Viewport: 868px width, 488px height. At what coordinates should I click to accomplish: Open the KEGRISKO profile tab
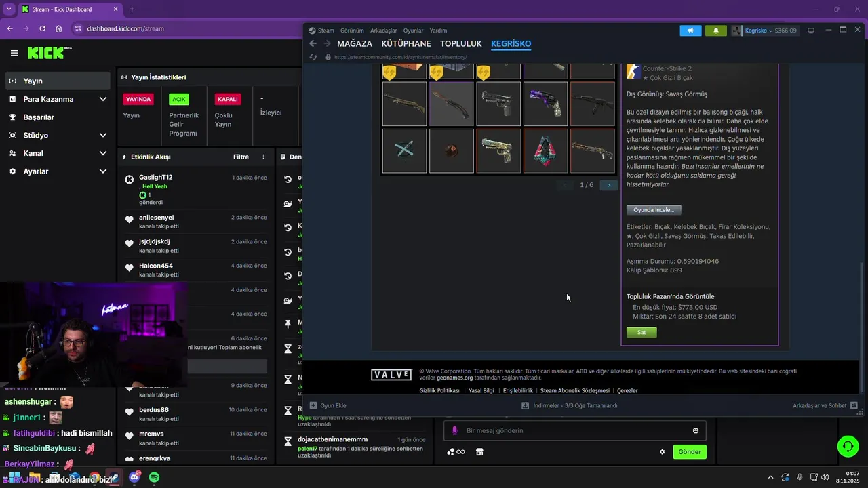[511, 43]
